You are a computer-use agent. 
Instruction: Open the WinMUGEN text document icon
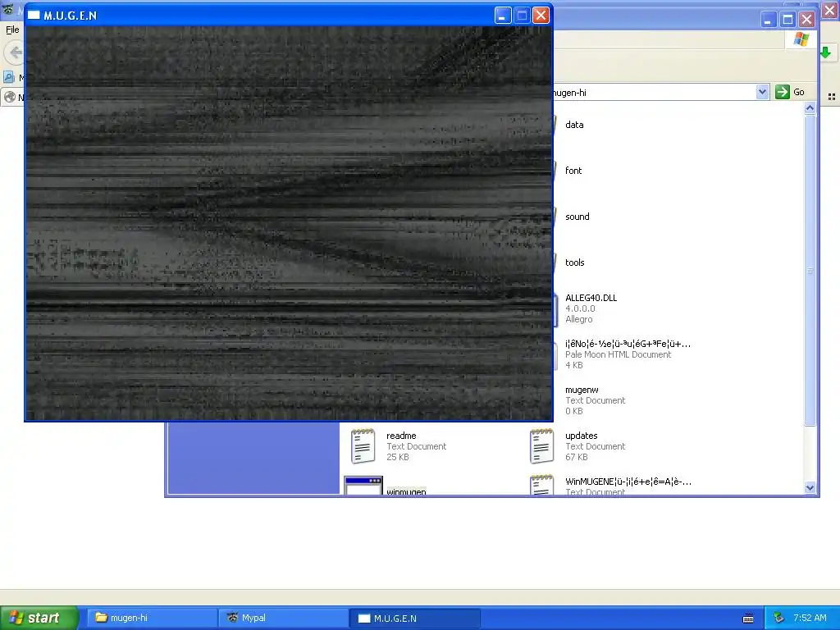coord(541,484)
